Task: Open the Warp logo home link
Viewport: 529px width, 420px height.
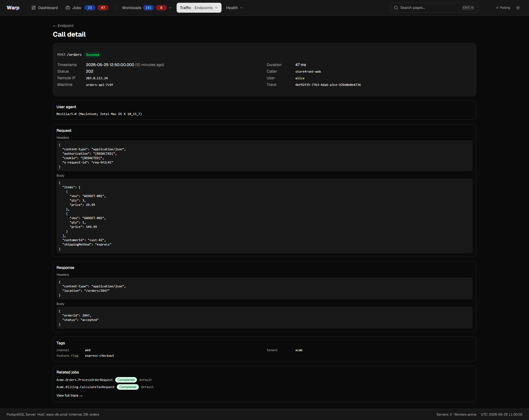Action: (x=13, y=8)
